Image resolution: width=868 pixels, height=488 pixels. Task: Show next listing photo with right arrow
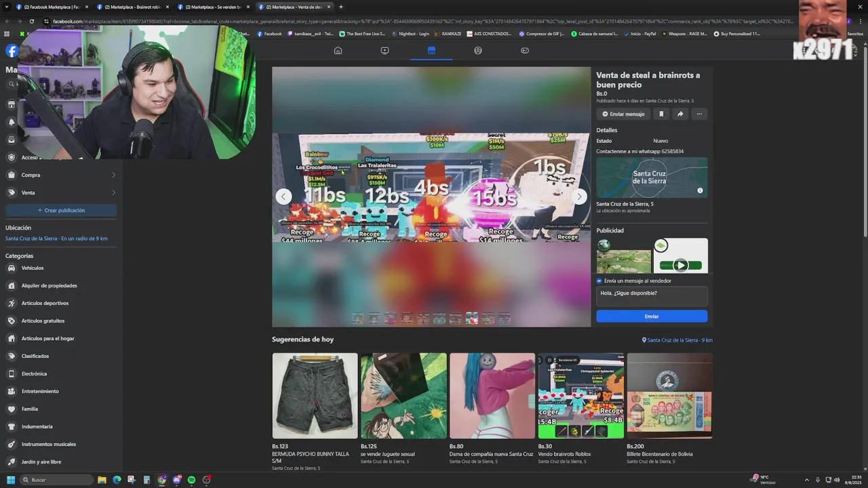click(x=579, y=197)
